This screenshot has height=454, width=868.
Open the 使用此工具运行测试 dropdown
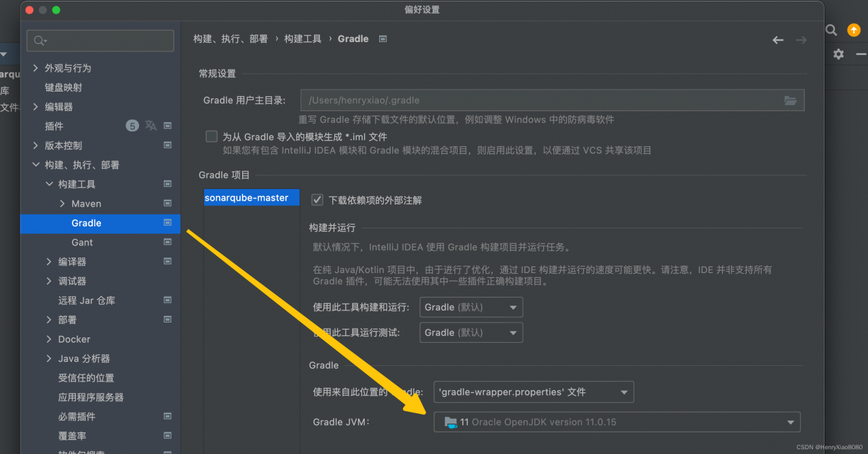[471, 333]
